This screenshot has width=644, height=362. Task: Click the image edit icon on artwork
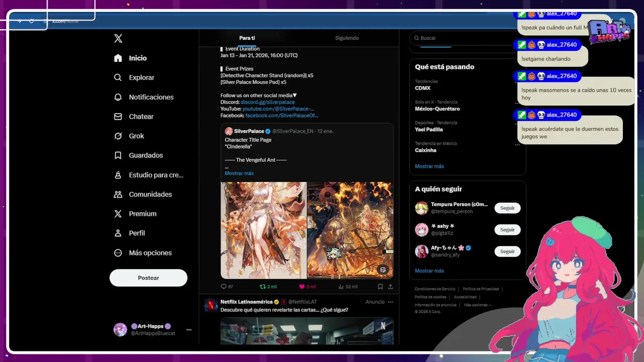383,270
